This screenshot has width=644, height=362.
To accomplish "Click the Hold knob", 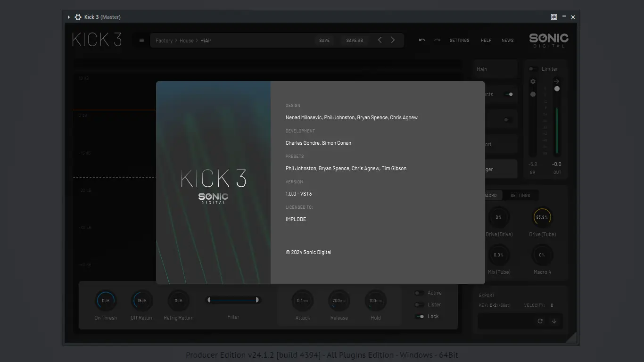I will [376, 301].
